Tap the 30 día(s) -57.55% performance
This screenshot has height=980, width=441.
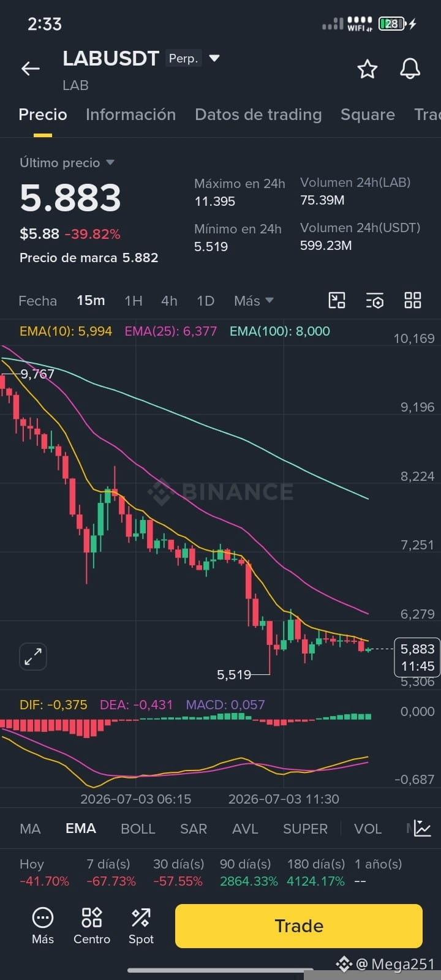pyautogui.click(x=178, y=872)
